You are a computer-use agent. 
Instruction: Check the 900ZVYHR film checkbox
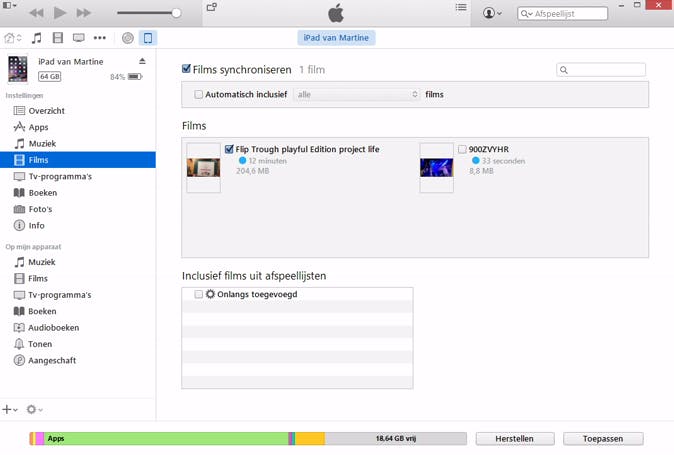pos(462,149)
